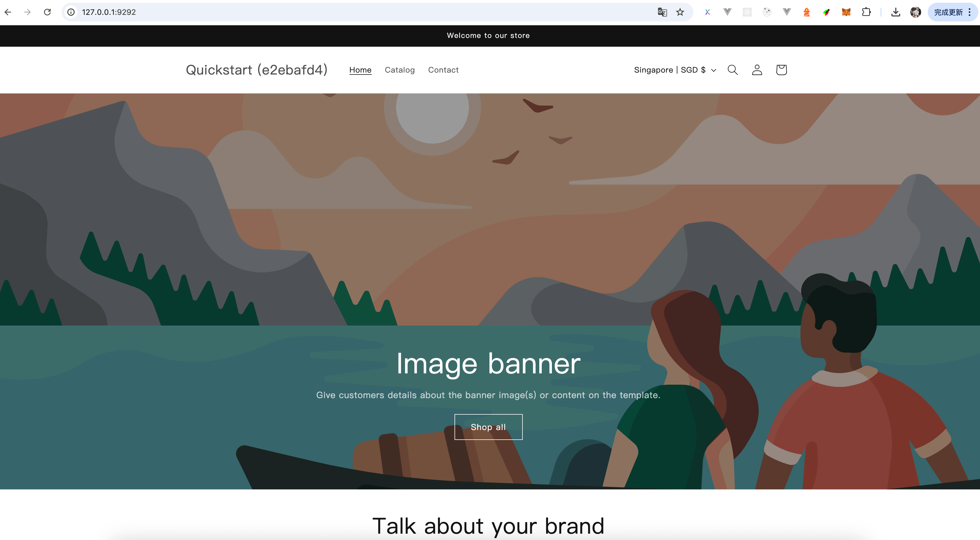The width and height of the screenshot is (980, 540).
Task: Bookmark this page with the star icon
Action: tap(680, 12)
